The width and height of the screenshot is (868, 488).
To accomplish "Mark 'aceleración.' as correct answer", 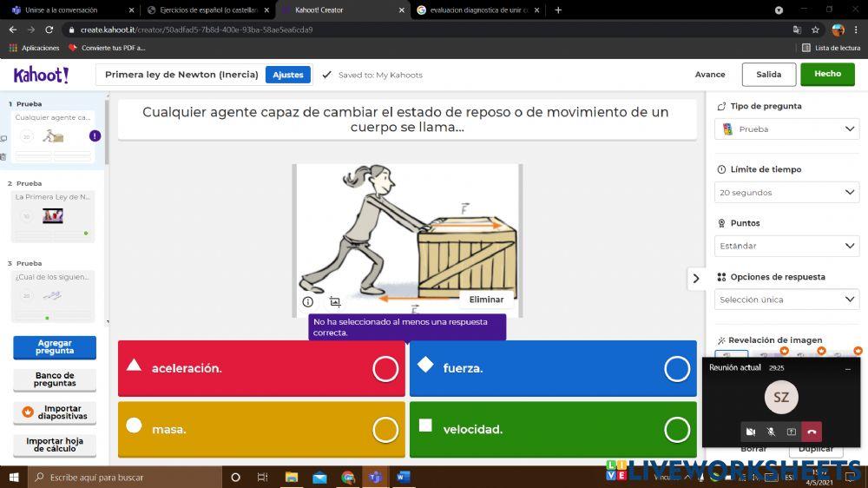I will [x=385, y=369].
